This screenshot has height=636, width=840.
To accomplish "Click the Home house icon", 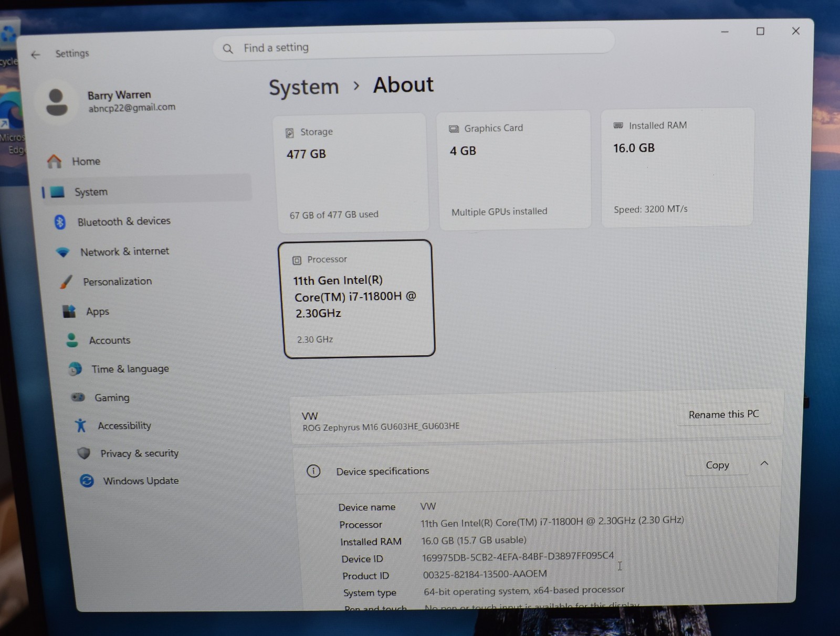I will (x=54, y=161).
